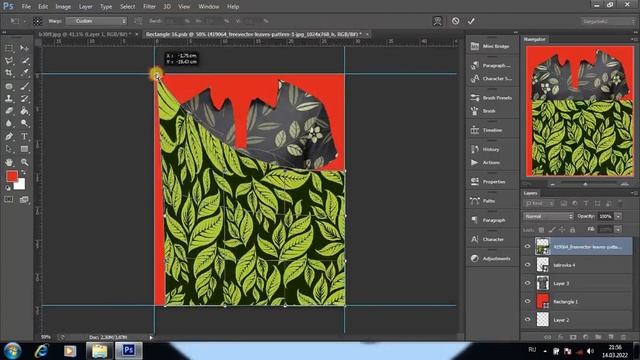Switch to the first document tab
640x360 pixels.
(x=85, y=34)
